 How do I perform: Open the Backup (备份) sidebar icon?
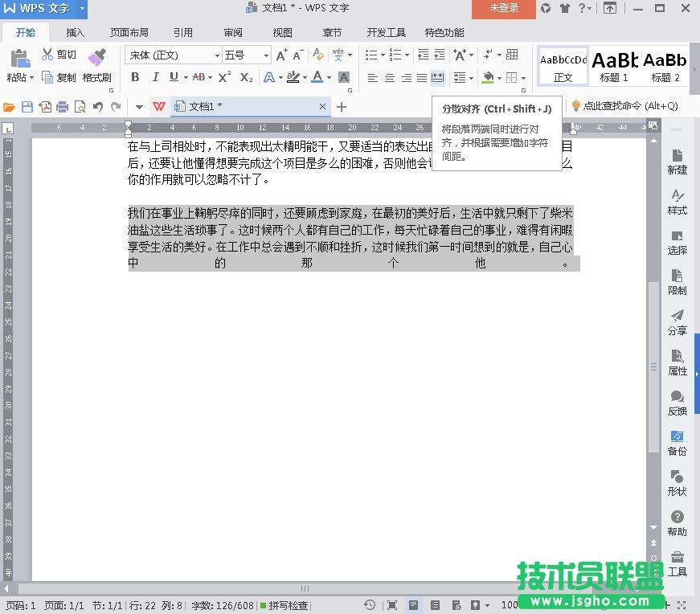677,443
